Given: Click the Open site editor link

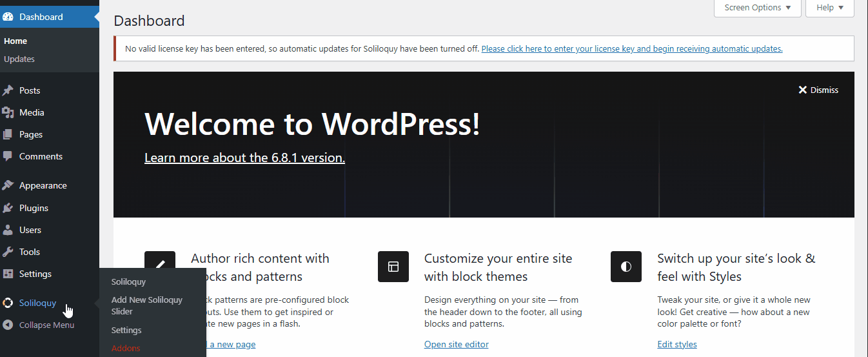Looking at the screenshot, I should (457, 344).
